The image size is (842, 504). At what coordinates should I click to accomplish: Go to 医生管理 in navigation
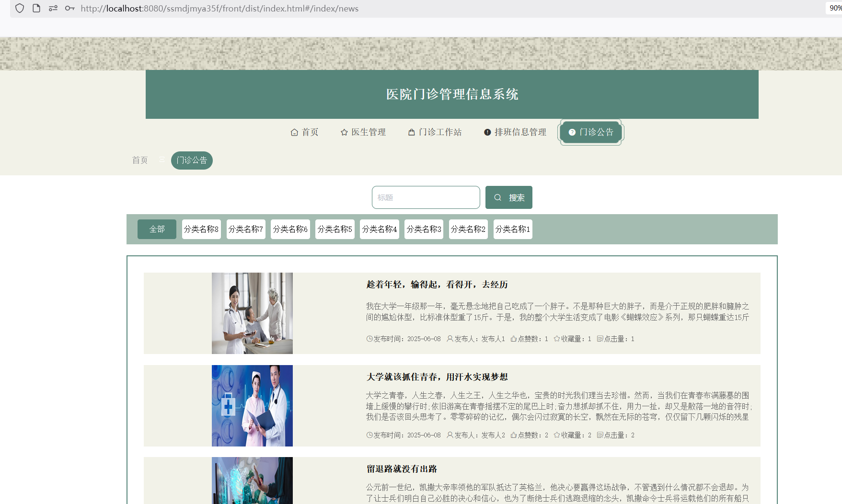(x=363, y=132)
